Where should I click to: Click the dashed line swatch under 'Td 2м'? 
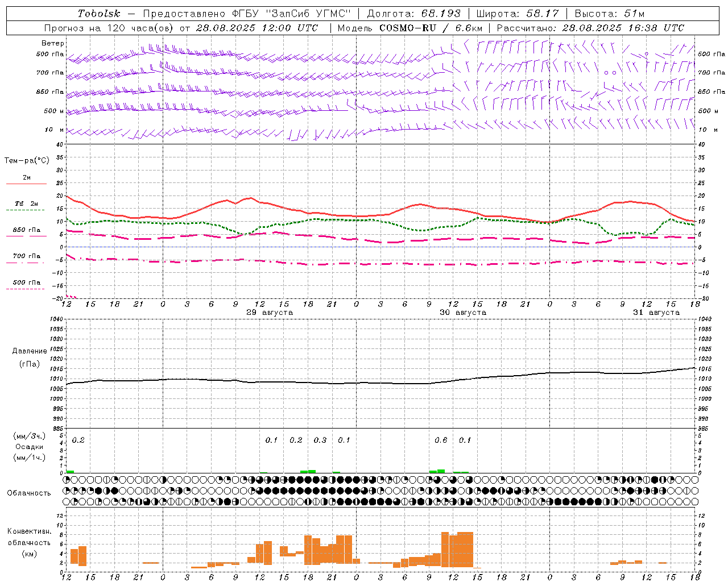(25, 210)
